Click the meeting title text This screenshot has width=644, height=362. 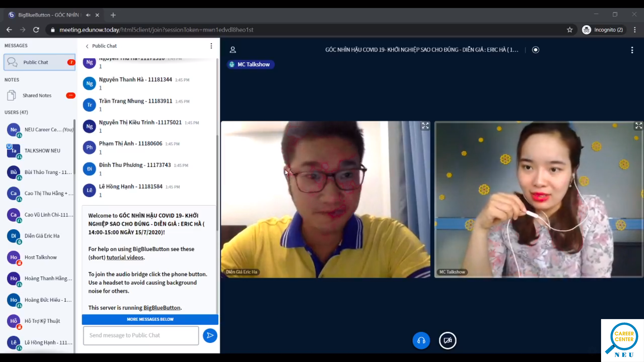coord(422,50)
